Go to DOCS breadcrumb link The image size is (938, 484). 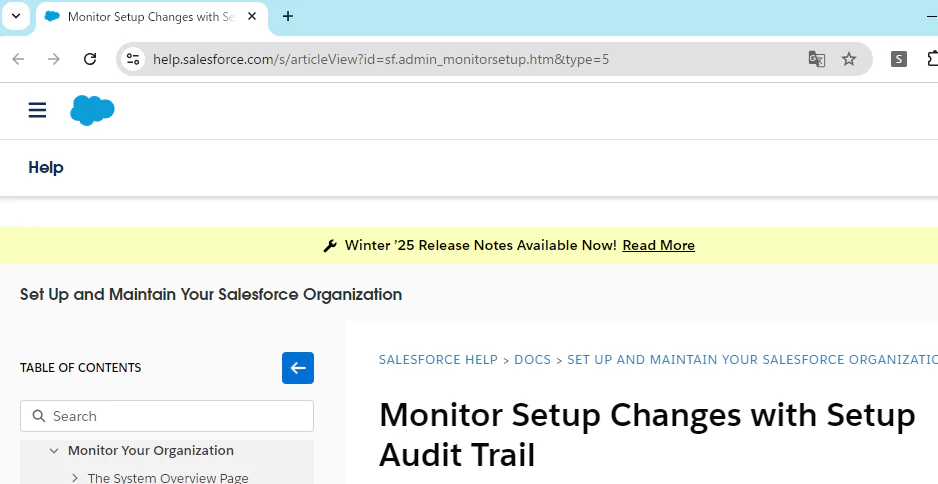pos(532,360)
